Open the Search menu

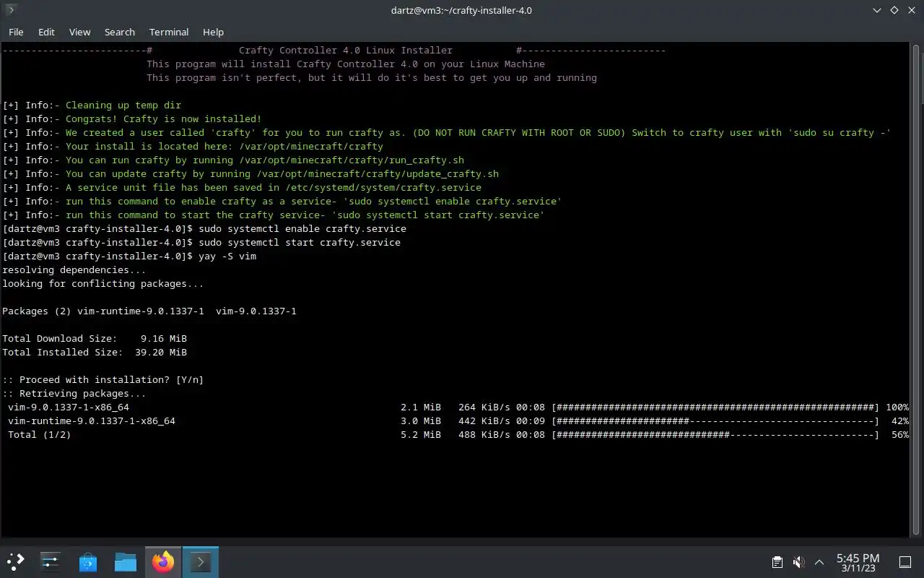(120, 32)
